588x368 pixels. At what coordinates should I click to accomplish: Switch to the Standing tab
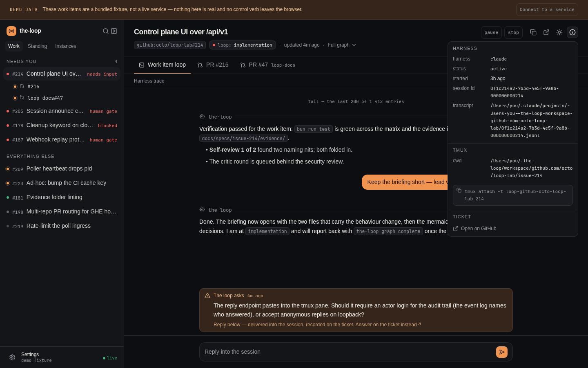click(x=37, y=46)
